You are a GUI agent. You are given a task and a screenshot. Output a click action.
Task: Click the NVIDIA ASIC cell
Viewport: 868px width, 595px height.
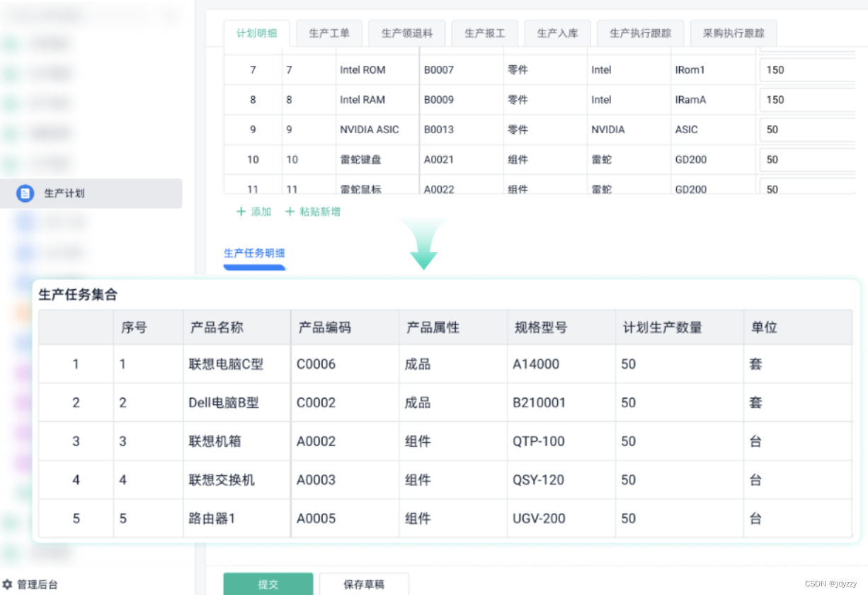(x=377, y=130)
